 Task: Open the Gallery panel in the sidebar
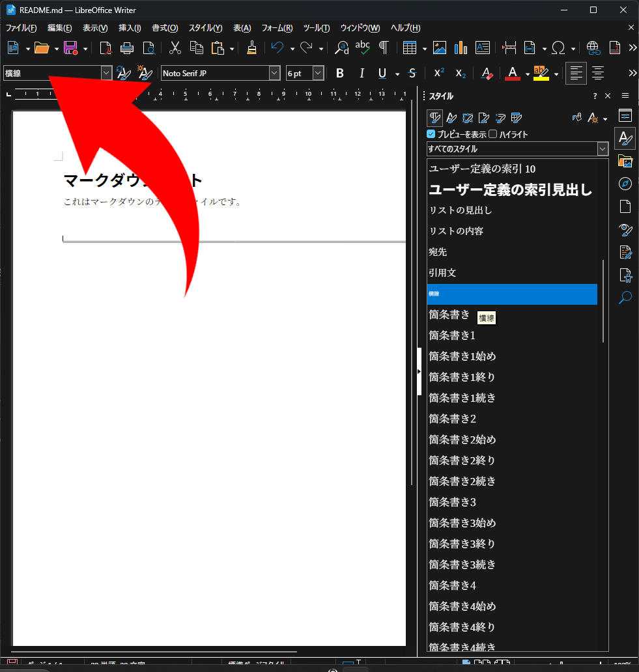(x=625, y=161)
